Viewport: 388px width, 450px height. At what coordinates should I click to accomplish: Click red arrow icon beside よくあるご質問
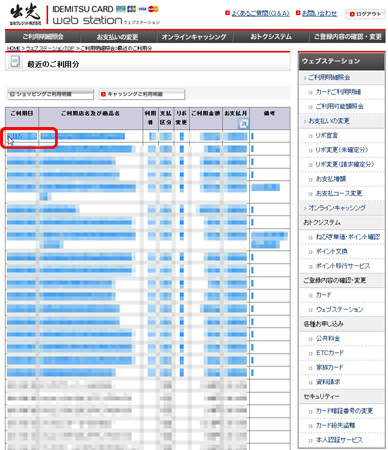pyautogui.click(x=228, y=13)
